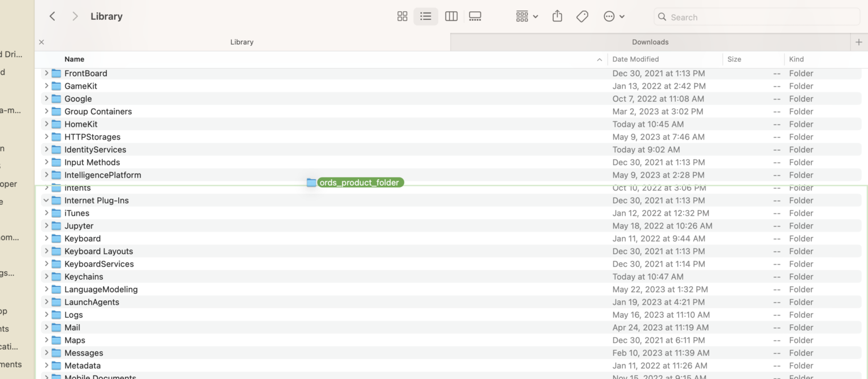Click the forward navigation arrow
Image resolution: width=868 pixels, height=379 pixels.
(x=75, y=16)
